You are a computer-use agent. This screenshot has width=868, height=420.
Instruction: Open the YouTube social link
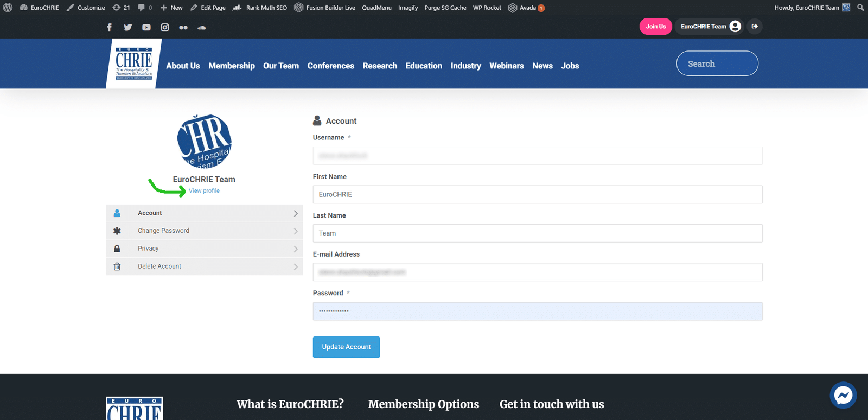(146, 27)
